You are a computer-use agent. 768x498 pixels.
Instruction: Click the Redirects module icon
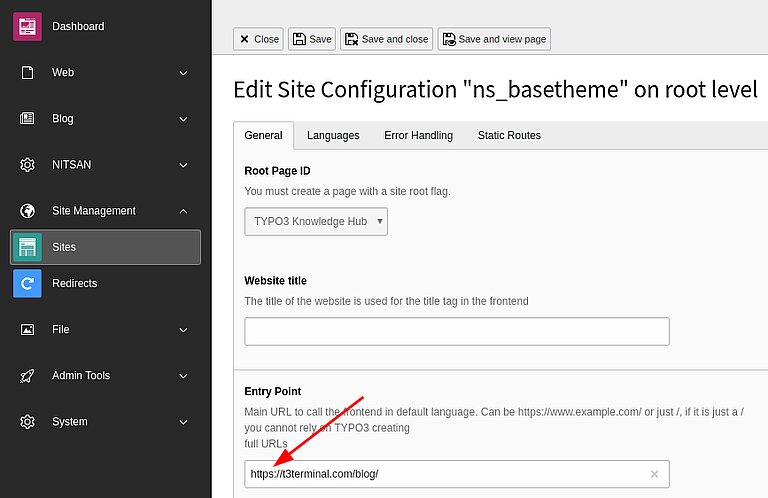[27, 284]
